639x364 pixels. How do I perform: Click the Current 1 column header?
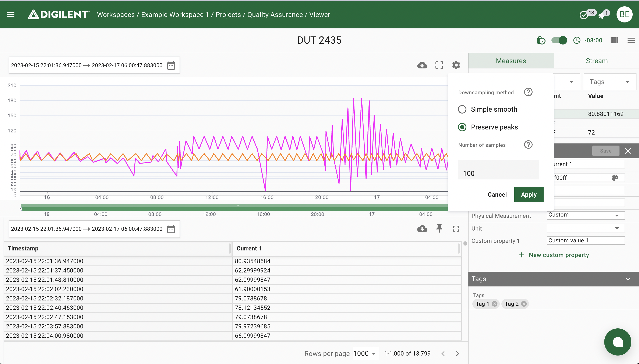click(347, 249)
